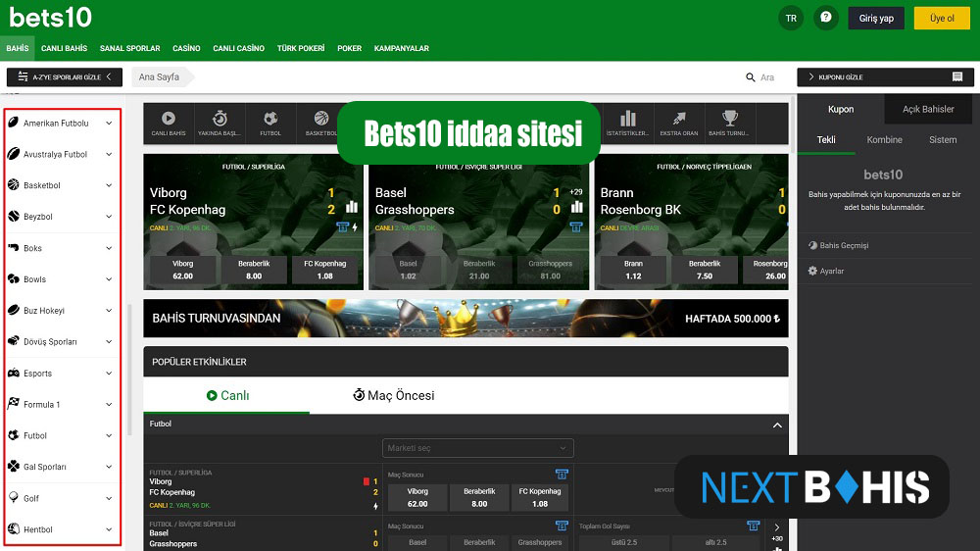This screenshot has height=551, width=980.
Task: Click into the Ara search field
Action: pyautogui.click(x=767, y=77)
